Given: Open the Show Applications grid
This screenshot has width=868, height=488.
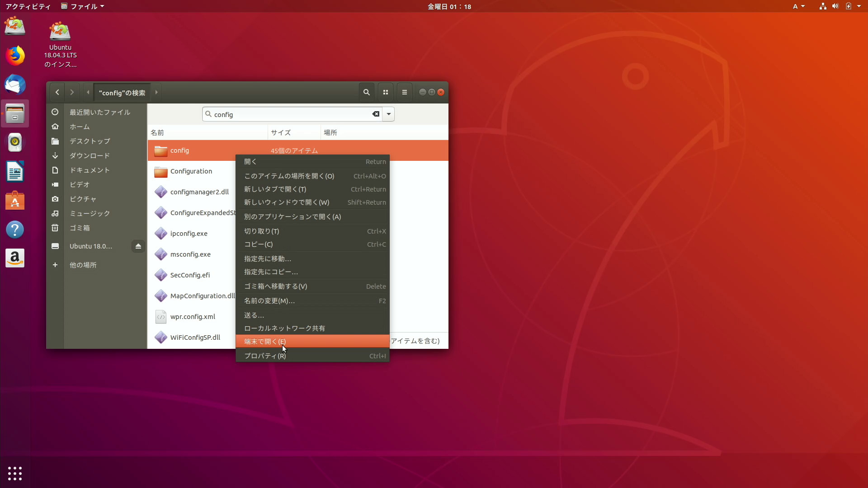Looking at the screenshot, I should click(x=15, y=473).
